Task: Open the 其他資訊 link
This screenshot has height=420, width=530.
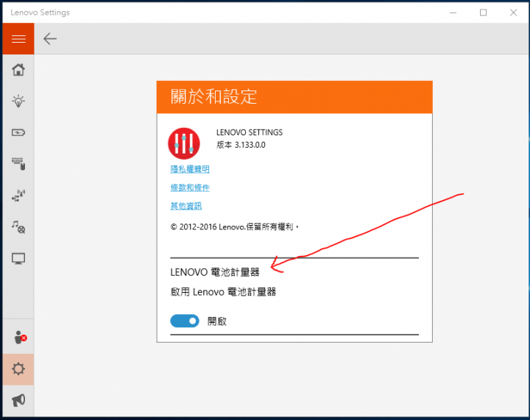Action: (x=186, y=206)
